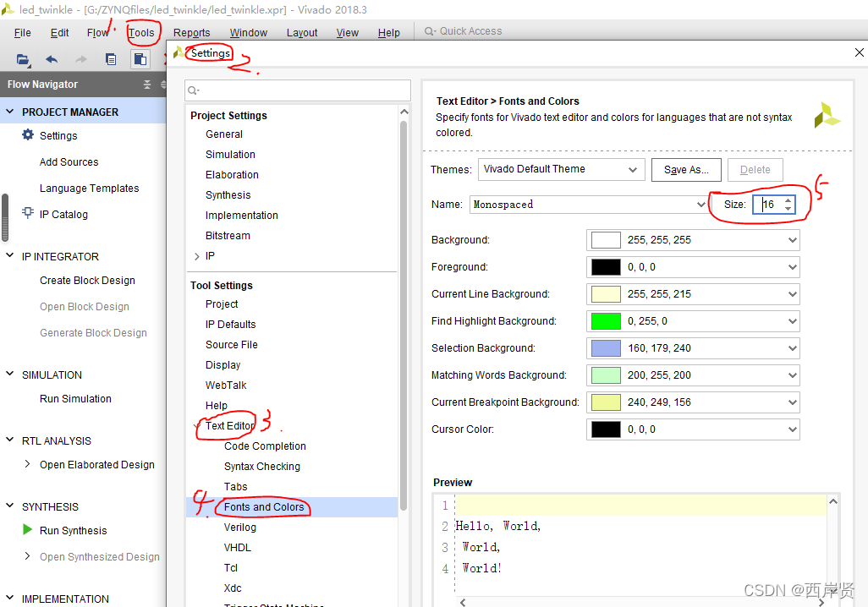Click the open project toolbar icon
Image resolution: width=868 pixels, height=607 pixels.
point(23,59)
